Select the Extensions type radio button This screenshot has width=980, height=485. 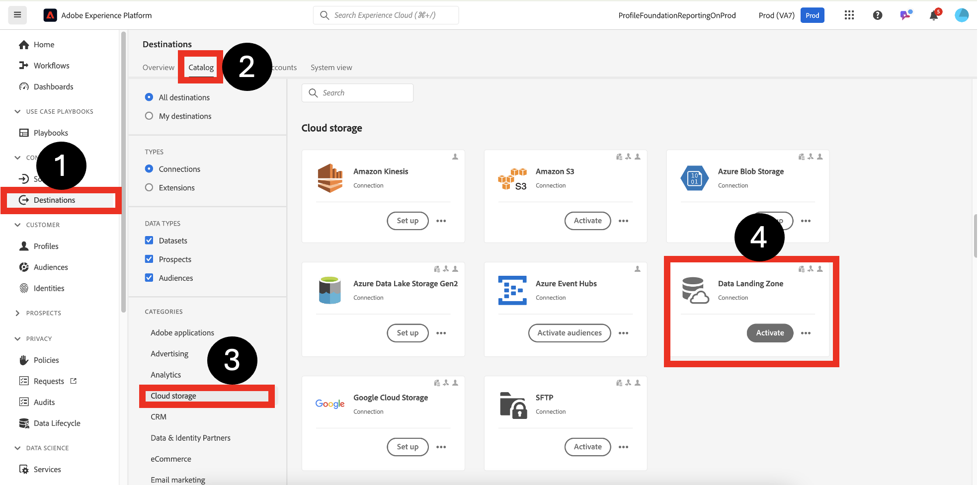[149, 187]
